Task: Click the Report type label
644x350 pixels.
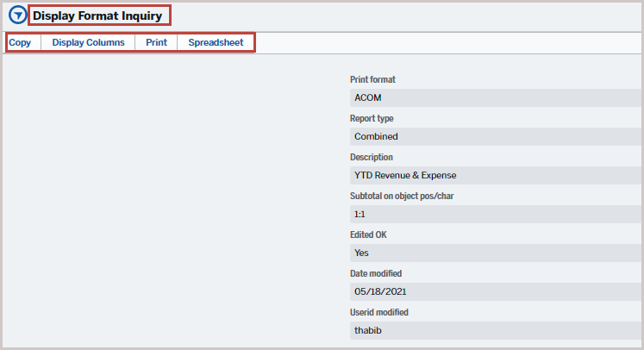Action: point(372,119)
